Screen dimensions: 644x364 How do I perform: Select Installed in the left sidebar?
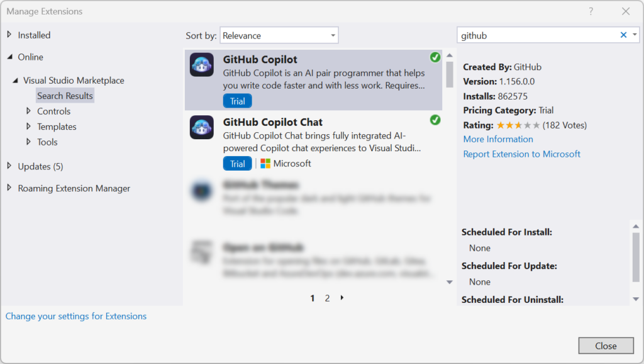(33, 35)
